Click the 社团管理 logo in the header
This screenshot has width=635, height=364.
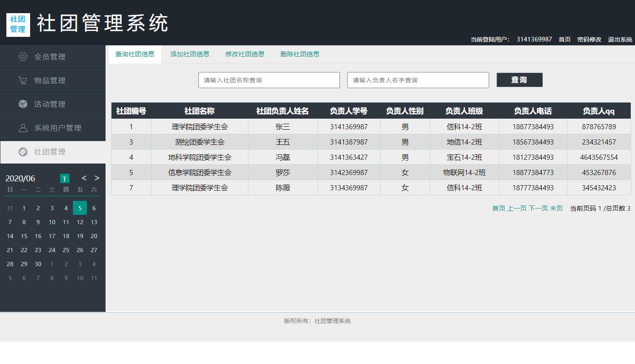18,24
